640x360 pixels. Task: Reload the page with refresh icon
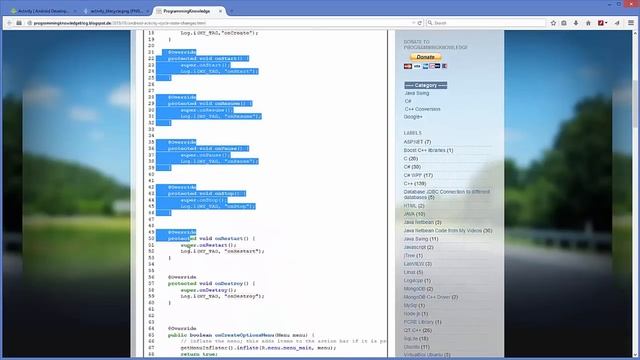click(x=420, y=23)
